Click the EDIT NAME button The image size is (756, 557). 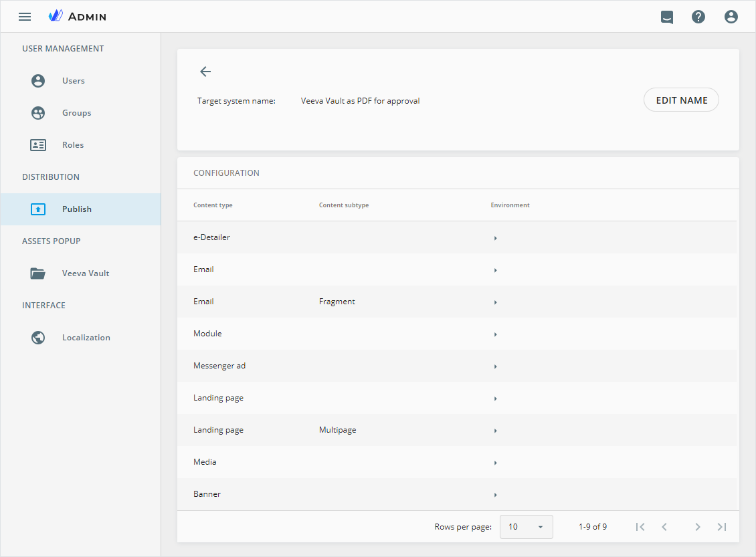click(681, 100)
